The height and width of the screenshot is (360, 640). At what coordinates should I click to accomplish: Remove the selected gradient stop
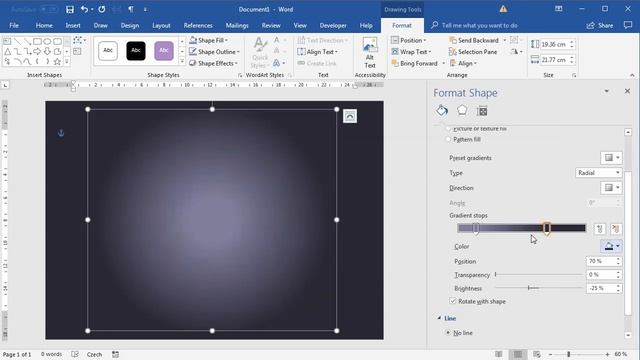(x=616, y=229)
